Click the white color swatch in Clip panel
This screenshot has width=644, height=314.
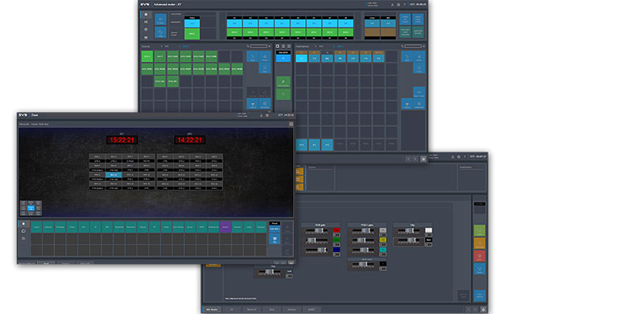(x=429, y=230)
